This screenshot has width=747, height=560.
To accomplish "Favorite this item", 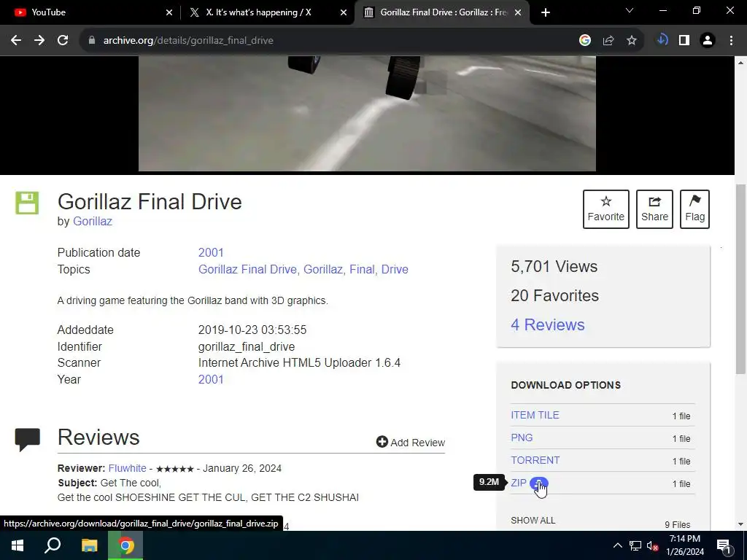I will tap(606, 209).
